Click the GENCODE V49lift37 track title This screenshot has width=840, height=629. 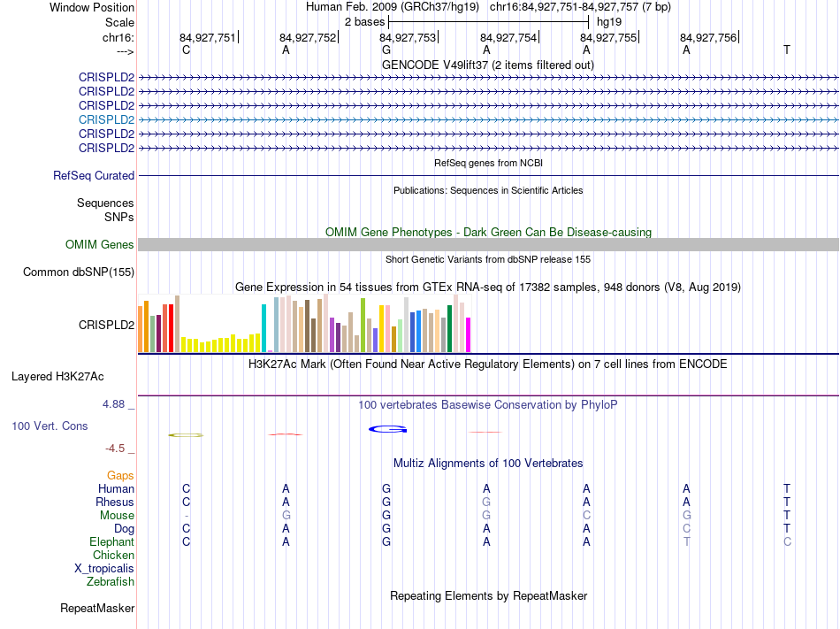(x=487, y=65)
